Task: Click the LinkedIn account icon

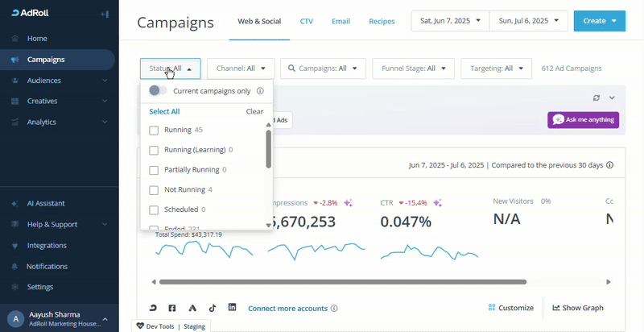Action: coord(233,308)
